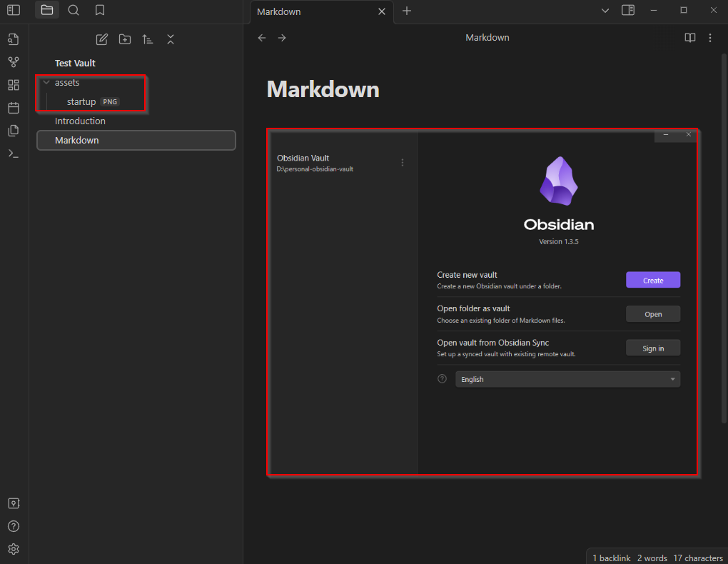Collapse the assets folder
This screenshot has height=564, width=728.
46,83
